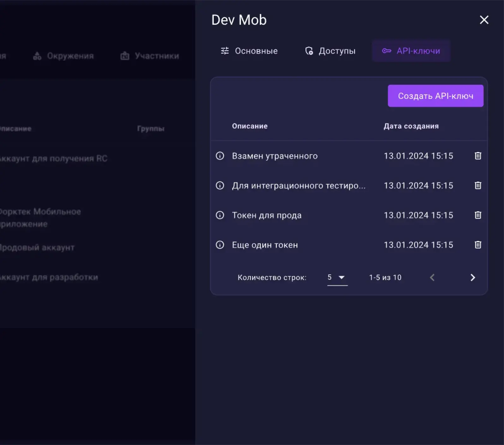Switch to the "Основные" tab
Screen dimensions: 504x445
(x=249, y=51)
